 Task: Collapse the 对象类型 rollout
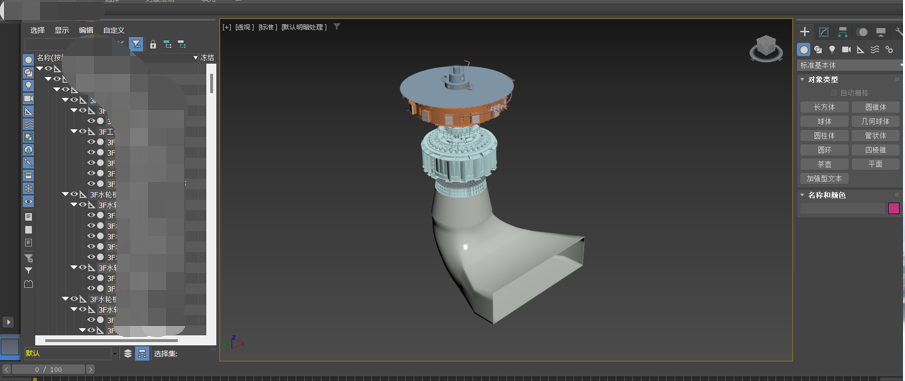(803, 80)
